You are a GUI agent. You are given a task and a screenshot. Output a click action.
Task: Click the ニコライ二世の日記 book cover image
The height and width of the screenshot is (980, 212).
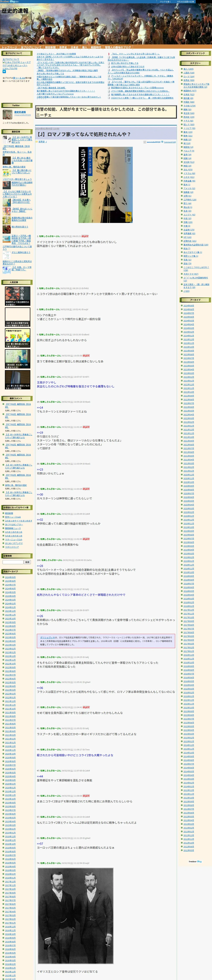tap(106, 185)
